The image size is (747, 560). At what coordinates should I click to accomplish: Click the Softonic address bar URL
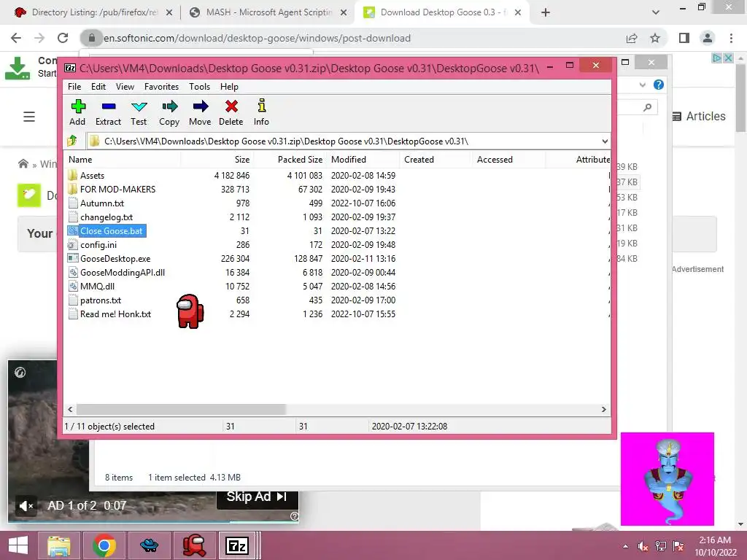[x=258, y=38]
